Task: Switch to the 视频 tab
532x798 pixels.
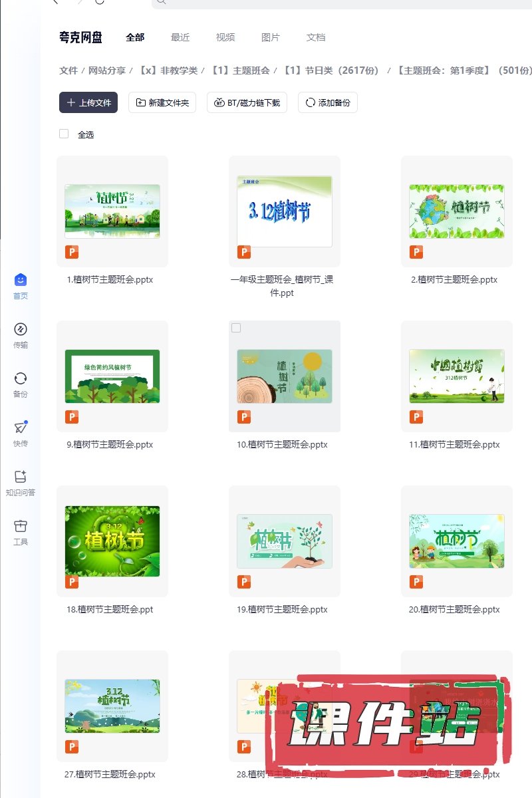Action: pyautogui.click(x=225, y=37)
